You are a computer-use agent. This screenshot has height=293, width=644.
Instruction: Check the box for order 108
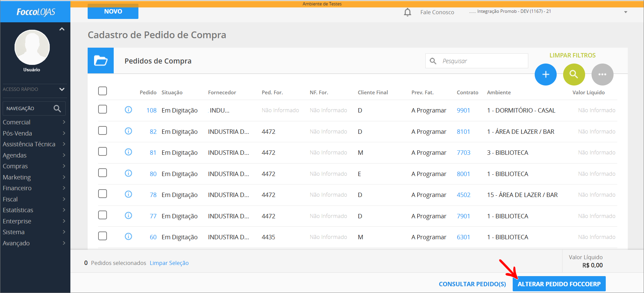coord(103,109)
